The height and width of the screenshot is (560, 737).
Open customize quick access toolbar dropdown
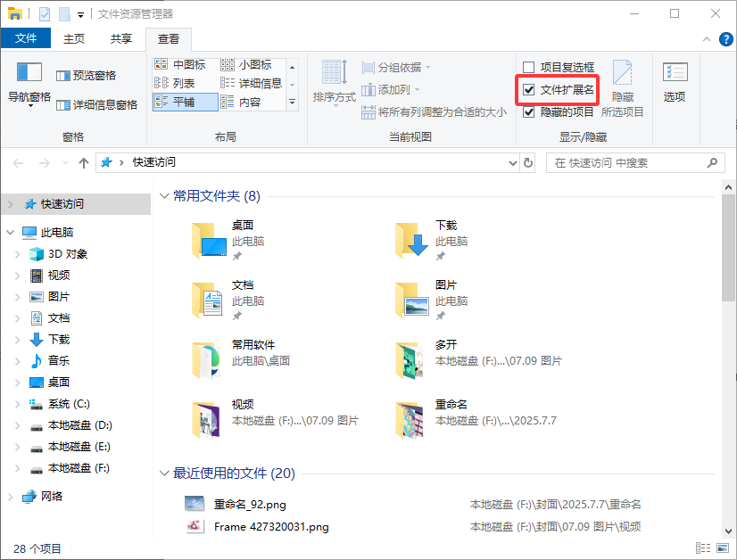(x=81, y=14)
